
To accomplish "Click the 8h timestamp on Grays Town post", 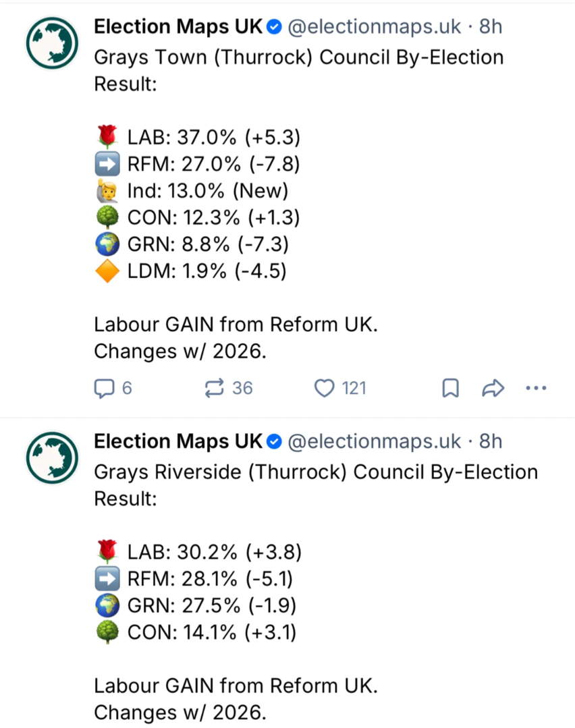I will 491,27.
